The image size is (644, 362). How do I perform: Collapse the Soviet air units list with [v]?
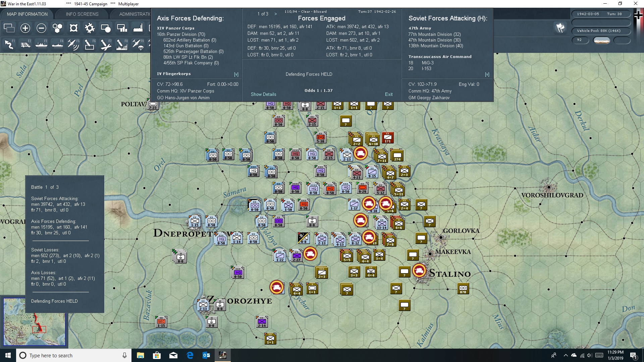(487, 74)
